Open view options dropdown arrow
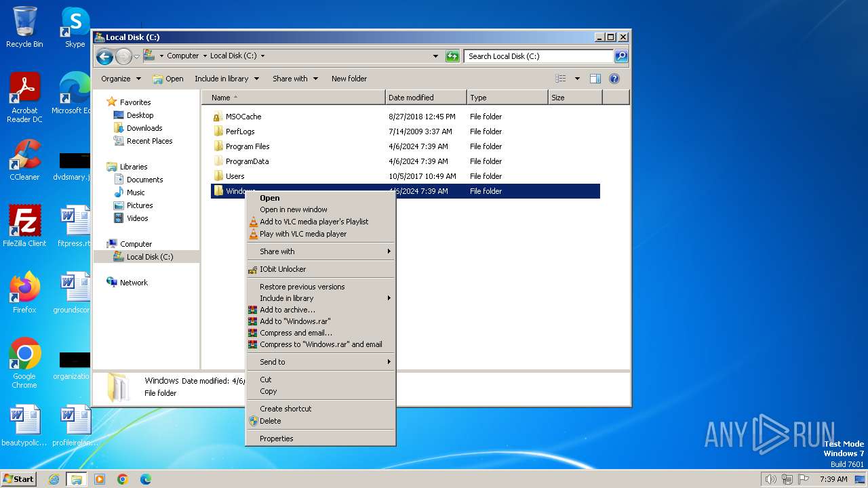868x488 pixels. click(x=577, y=79)
